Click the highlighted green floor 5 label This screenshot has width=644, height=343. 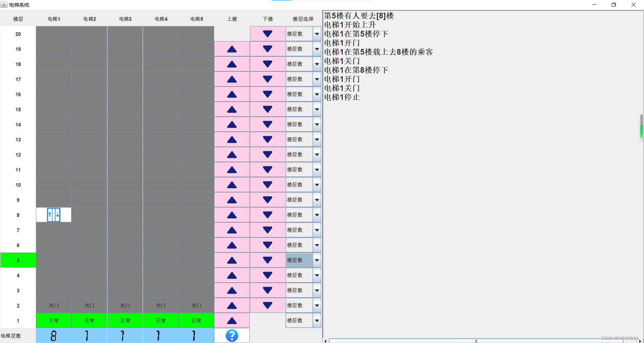(18, 260)
